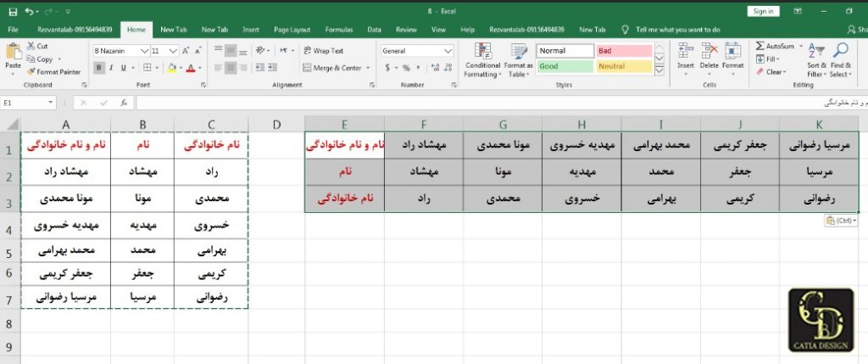Apply the Good cell style
The width and height of the screenshot is (868, 364).
click(x=565, y=66)
